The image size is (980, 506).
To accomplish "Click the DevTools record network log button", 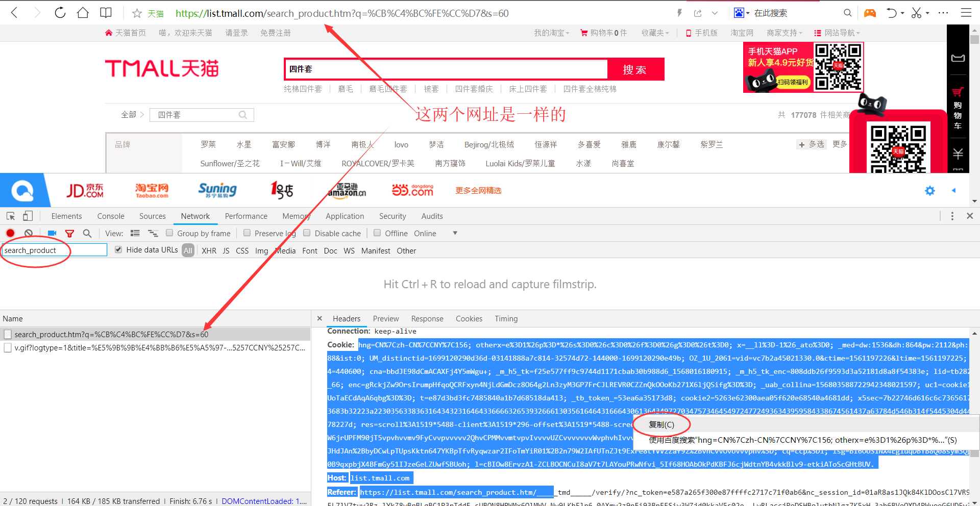I will [x=10, y=233].
